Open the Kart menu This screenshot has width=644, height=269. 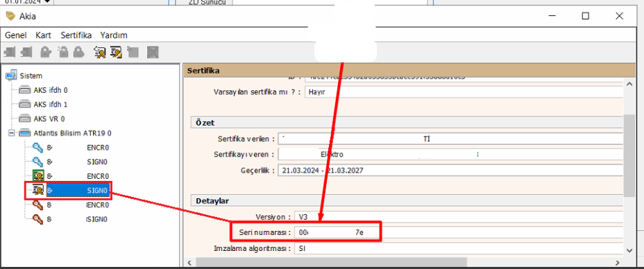[43, 35]
